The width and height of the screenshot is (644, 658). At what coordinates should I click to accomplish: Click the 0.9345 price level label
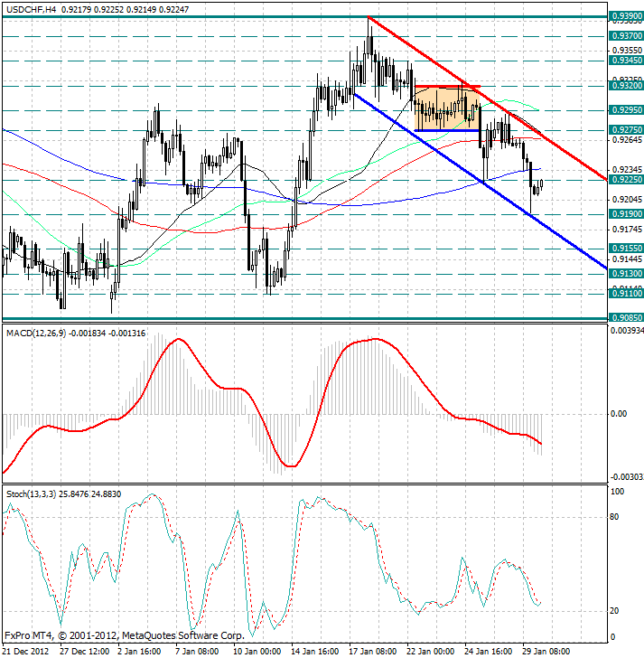click(x=626, y=61)
